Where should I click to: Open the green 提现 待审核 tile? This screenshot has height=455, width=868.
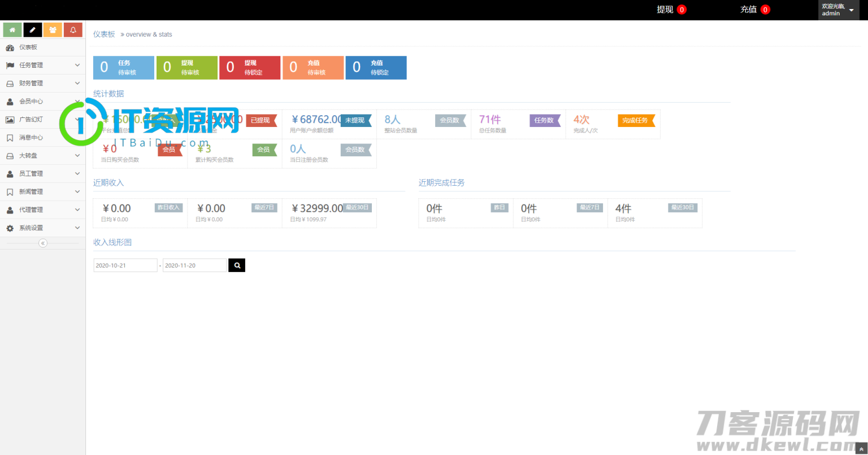[x=187, y=68]
